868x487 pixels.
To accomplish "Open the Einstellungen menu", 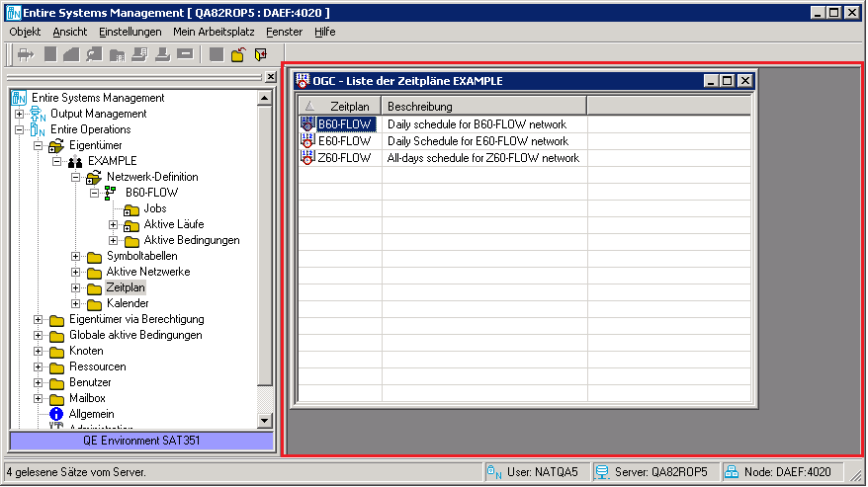I will 130,32.
